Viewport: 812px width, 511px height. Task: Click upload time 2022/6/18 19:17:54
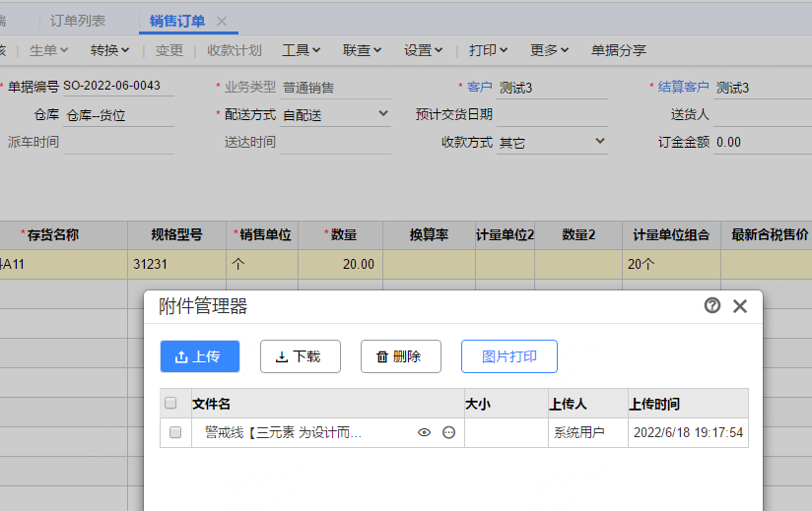pyautogui.click(x=688, y=432)
